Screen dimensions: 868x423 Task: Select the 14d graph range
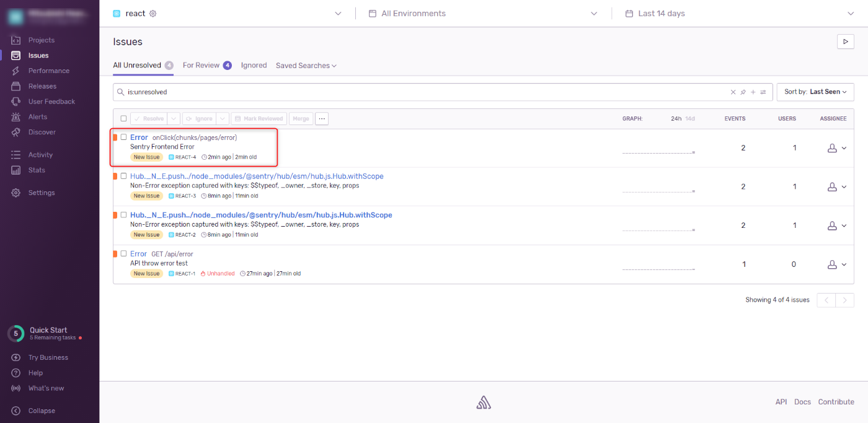tap(690, 118)
